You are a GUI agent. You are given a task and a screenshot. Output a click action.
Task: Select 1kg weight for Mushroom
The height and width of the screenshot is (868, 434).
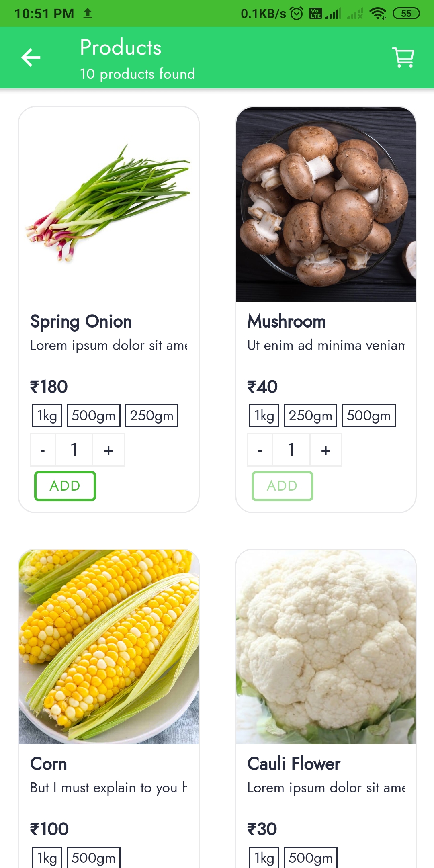coord(264,416)
